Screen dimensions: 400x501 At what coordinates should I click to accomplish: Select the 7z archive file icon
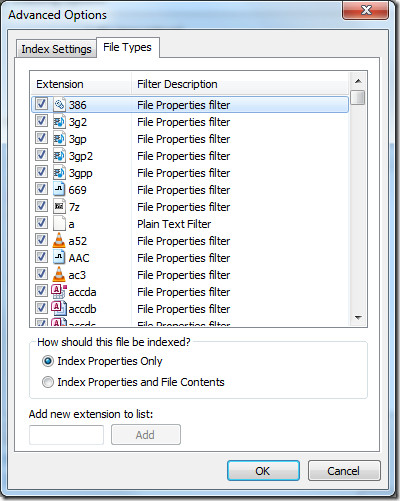[59, 207]
